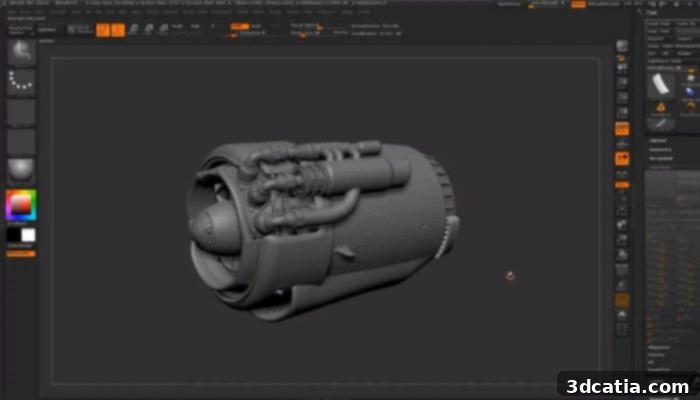The height and width of the screenshot is (400, 700).
Task: Click the Scale view icon in right shelf
Action: 622,240
